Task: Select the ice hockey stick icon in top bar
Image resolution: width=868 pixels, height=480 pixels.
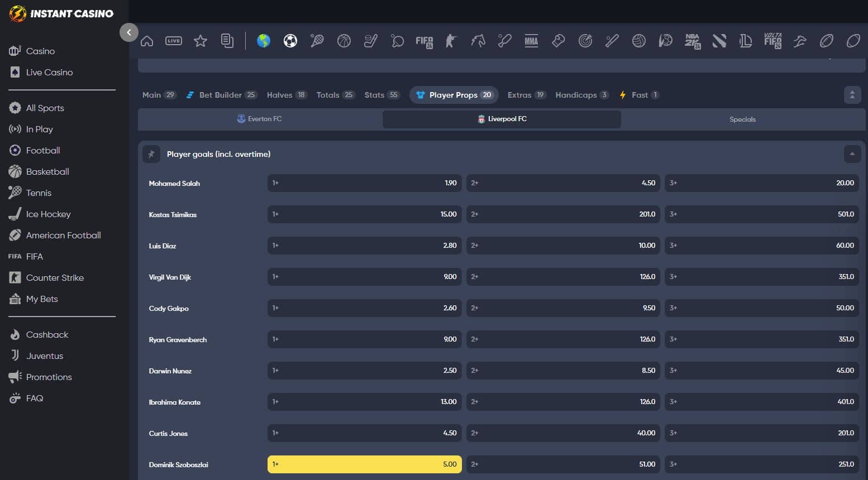Action: (x=371, y=41)
